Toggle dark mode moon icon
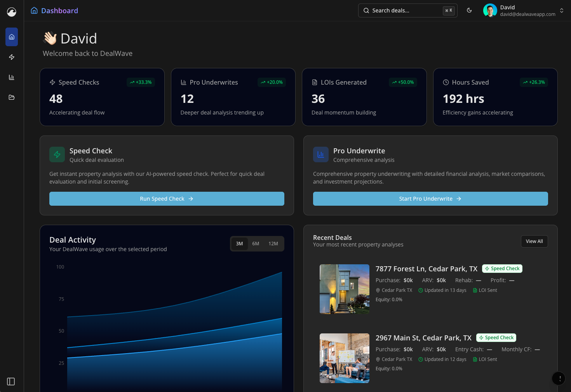571x392 pixels. (469, 10)
